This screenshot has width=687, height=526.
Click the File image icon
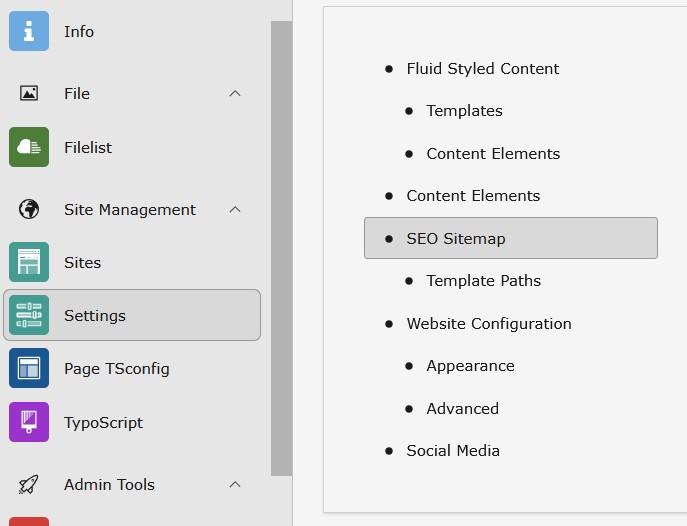click(x=29, y=93)
